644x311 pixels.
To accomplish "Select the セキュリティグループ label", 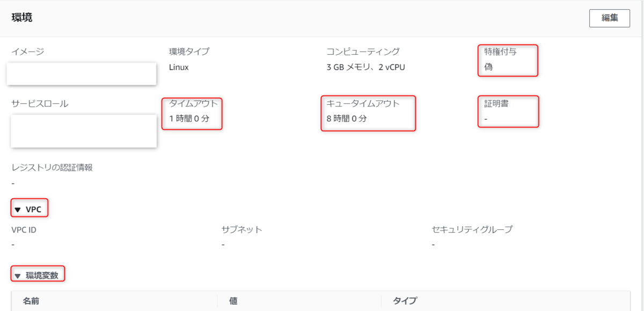I will coord(472,229).
